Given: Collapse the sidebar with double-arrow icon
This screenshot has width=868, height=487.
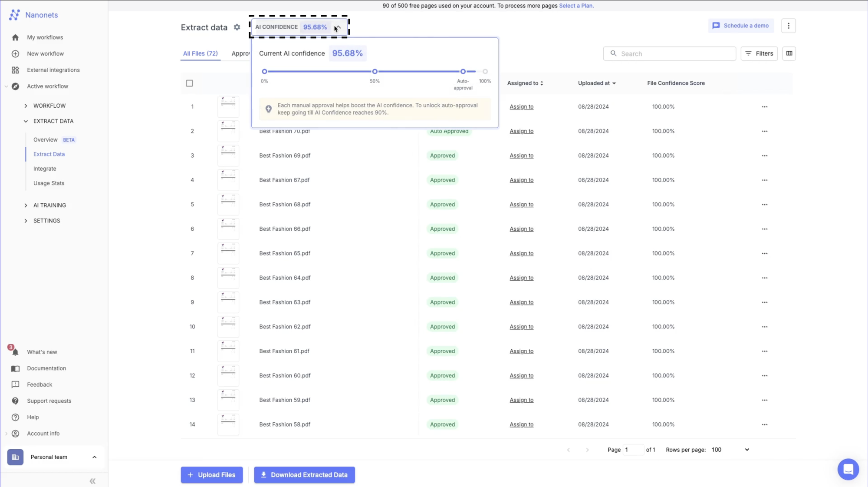Looking at the screenshot, I should point(92,480).
